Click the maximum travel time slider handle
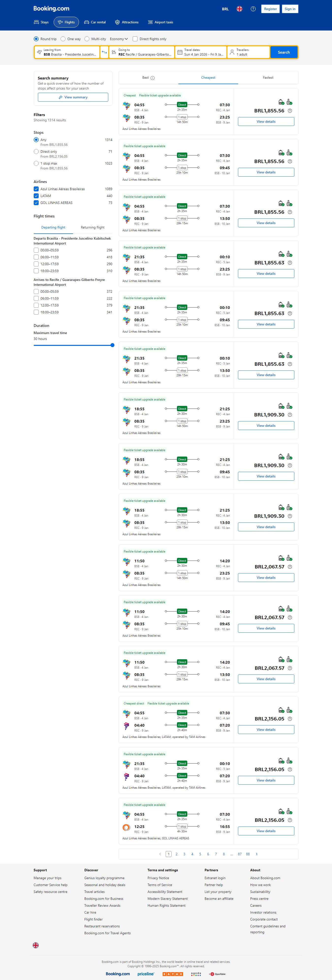 coord(112,345)
